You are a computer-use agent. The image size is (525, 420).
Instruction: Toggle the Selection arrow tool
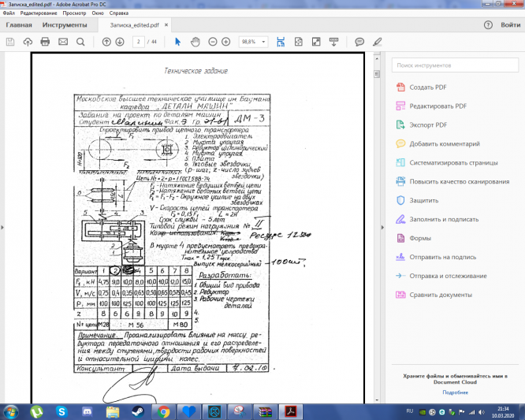[x=177, y=41]
